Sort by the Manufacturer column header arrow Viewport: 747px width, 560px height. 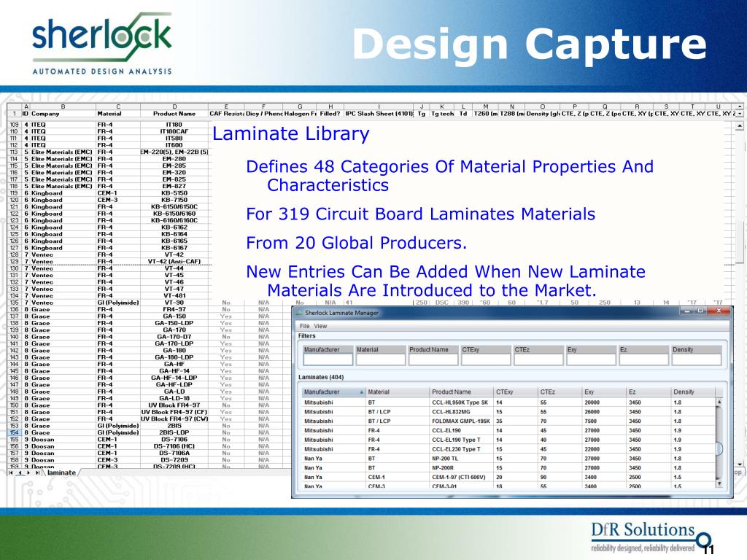[362, 392]
